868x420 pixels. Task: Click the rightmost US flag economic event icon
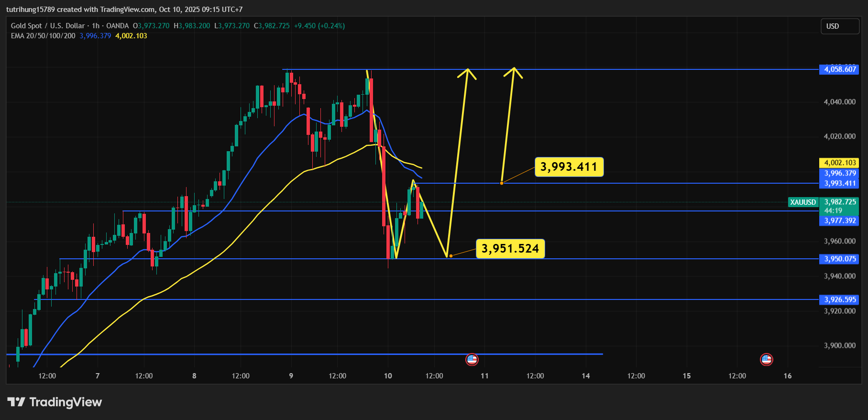pos(766,359)
